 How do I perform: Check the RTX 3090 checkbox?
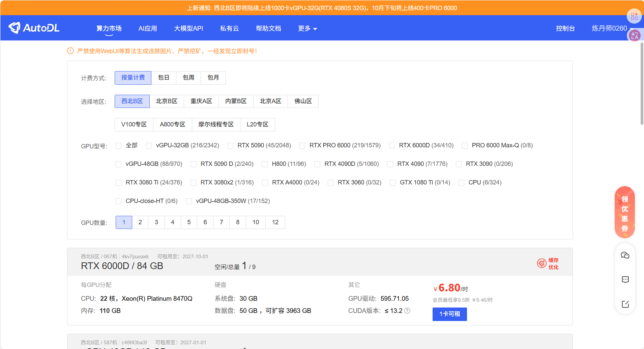point(459,164)
